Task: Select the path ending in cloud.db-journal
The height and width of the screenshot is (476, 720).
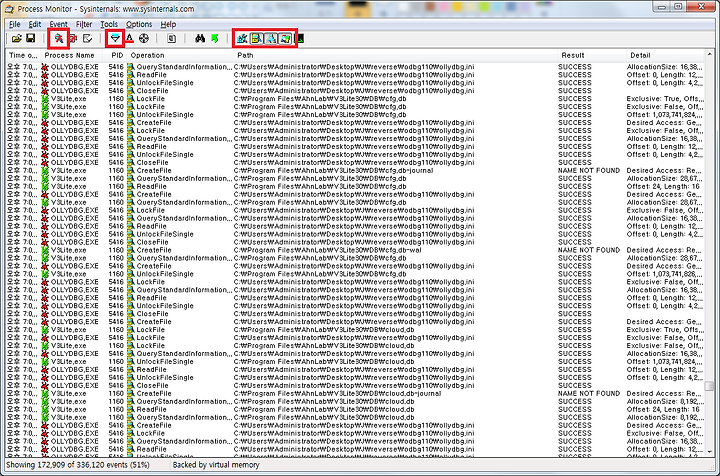Action: point(338,393)
